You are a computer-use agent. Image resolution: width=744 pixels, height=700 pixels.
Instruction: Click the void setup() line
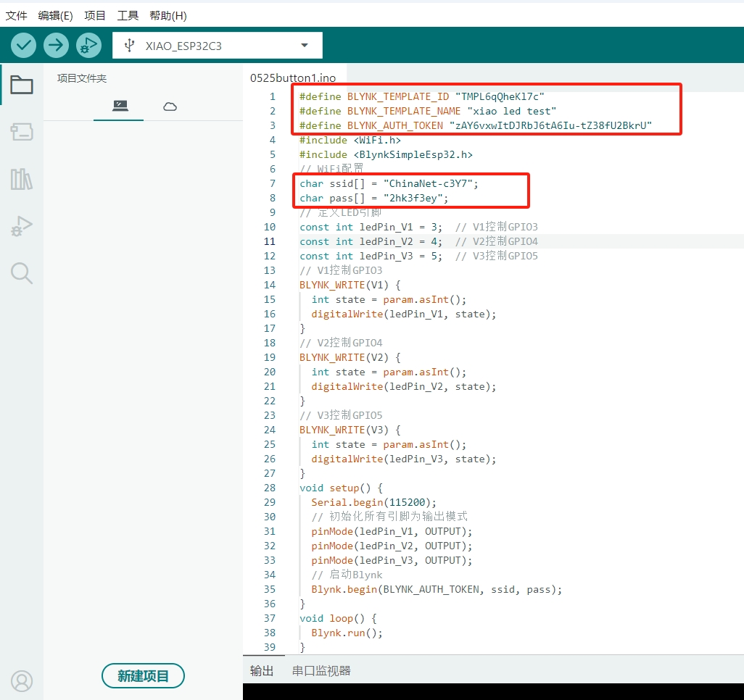pos(341,488)
